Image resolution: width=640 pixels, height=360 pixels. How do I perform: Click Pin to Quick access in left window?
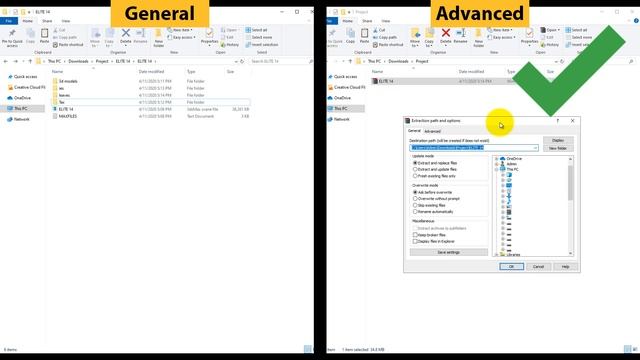(12, 38)
